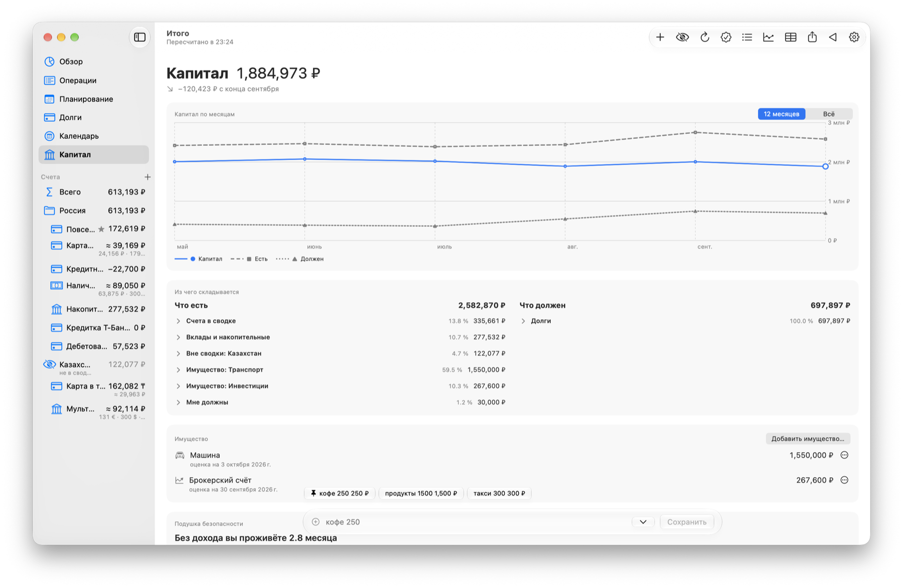Viewport: 903px width, 588px height.
Task: Switch the chart to the Всё range
Action: click(x=829, y=114)
